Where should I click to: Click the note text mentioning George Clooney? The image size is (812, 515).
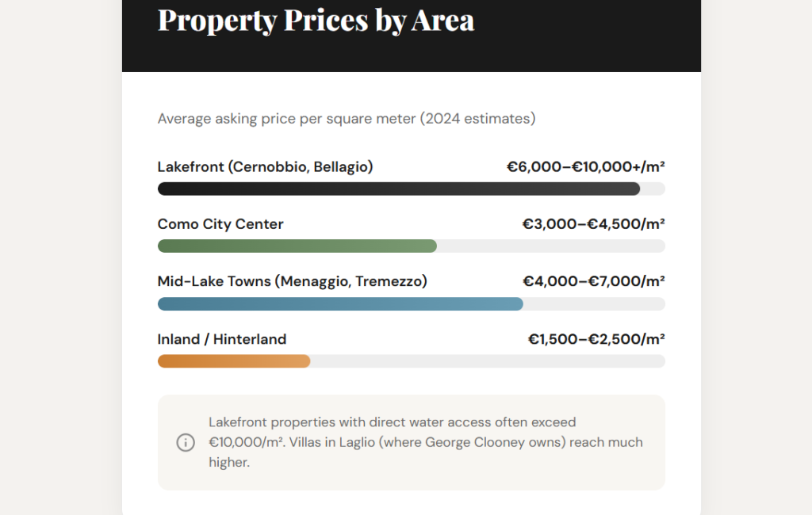pyautogui.click(x=425, y=442)
